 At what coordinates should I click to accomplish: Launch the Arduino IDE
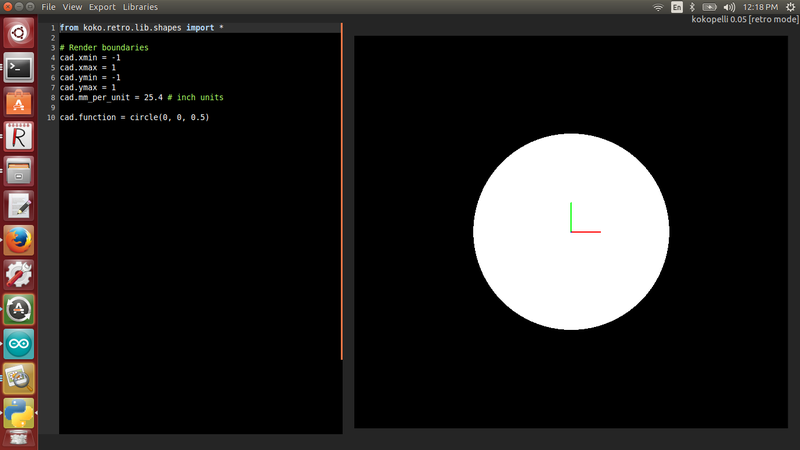coord(19,343)
